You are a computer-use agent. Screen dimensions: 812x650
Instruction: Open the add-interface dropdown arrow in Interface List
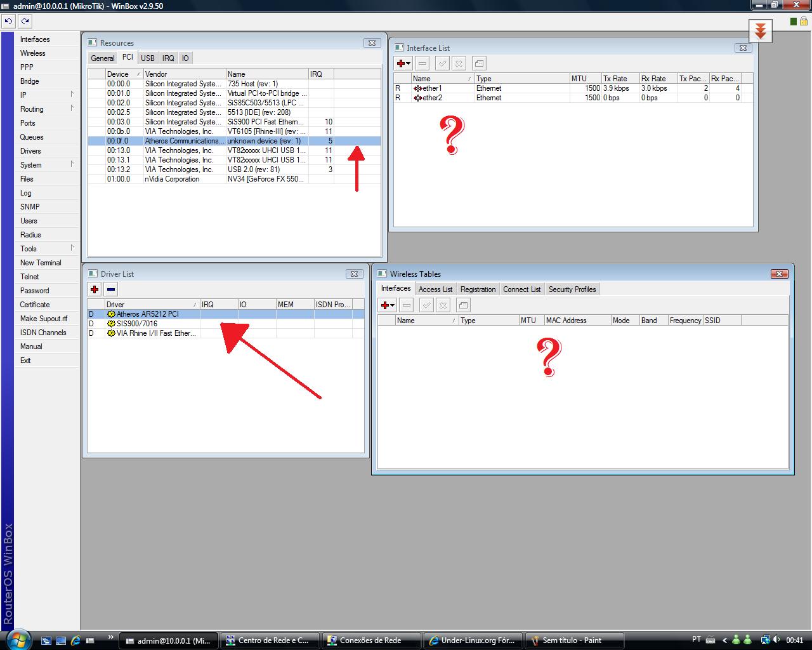point(409,63)
